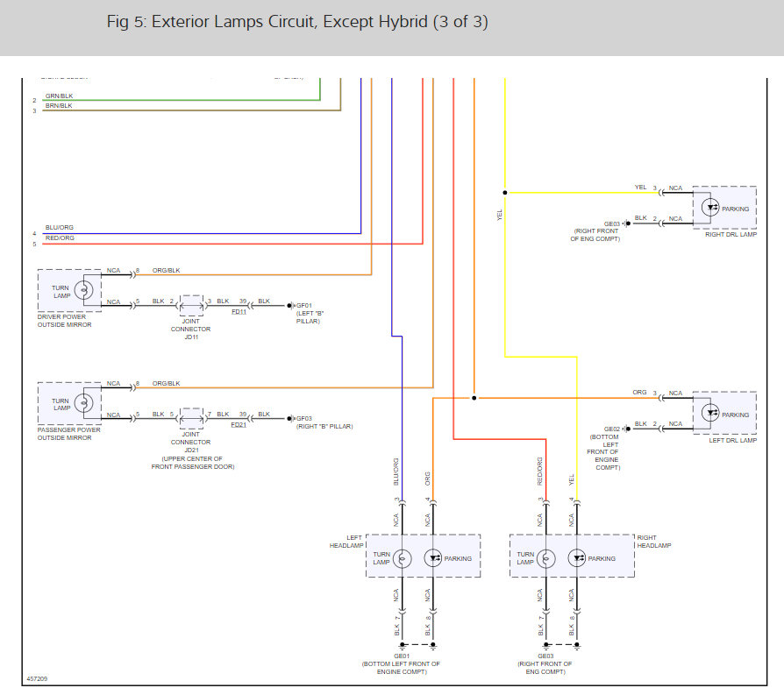The image size is (784, 695).
Task: Click the Fig 5 Exterior Lamps Circuit title
Action: [297, 22]
